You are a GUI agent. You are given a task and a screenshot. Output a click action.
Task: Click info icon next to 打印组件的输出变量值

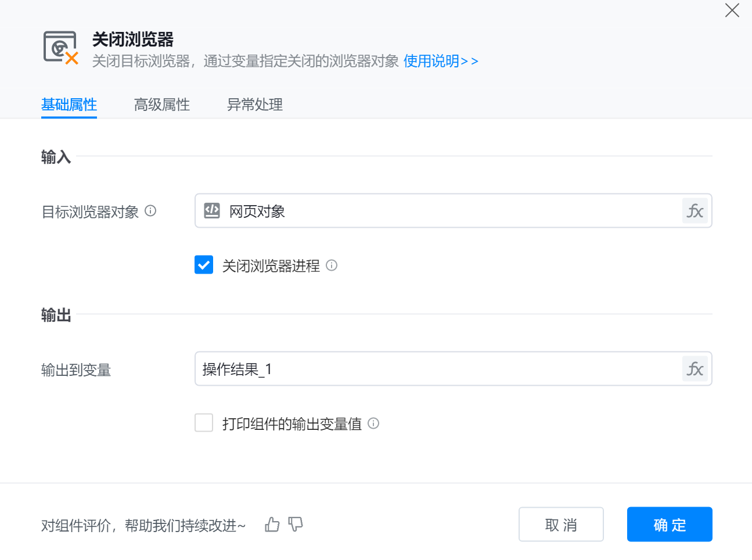click(x=373, y=423)
